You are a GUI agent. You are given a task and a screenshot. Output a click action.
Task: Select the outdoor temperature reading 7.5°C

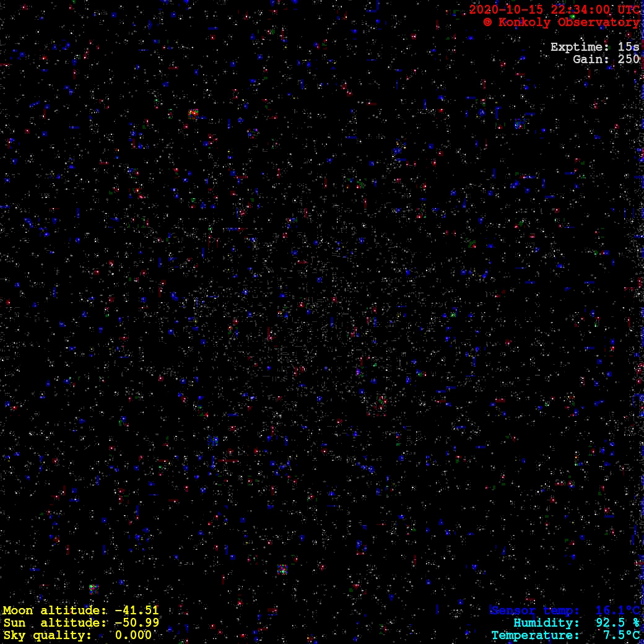coord(621,635)
